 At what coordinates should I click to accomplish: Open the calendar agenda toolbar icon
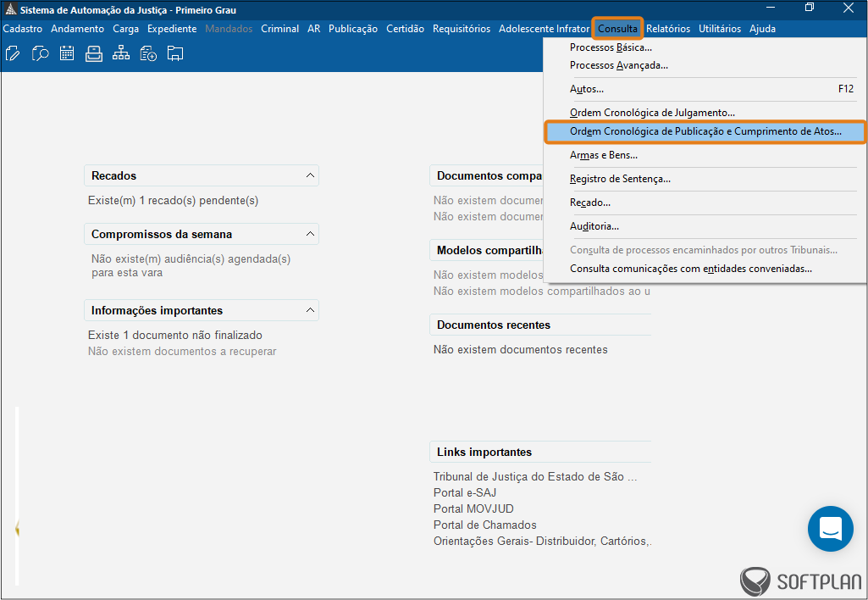(67, 53)
